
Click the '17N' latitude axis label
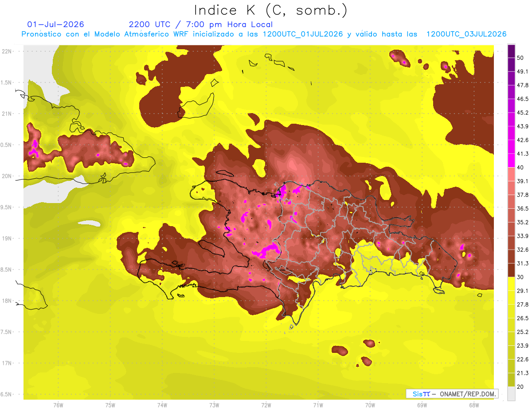coord(7,363)
